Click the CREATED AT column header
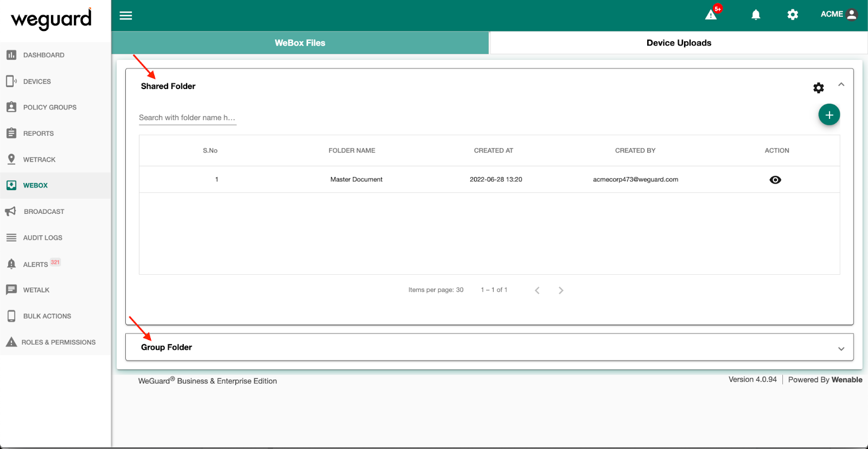 (493, 150)
